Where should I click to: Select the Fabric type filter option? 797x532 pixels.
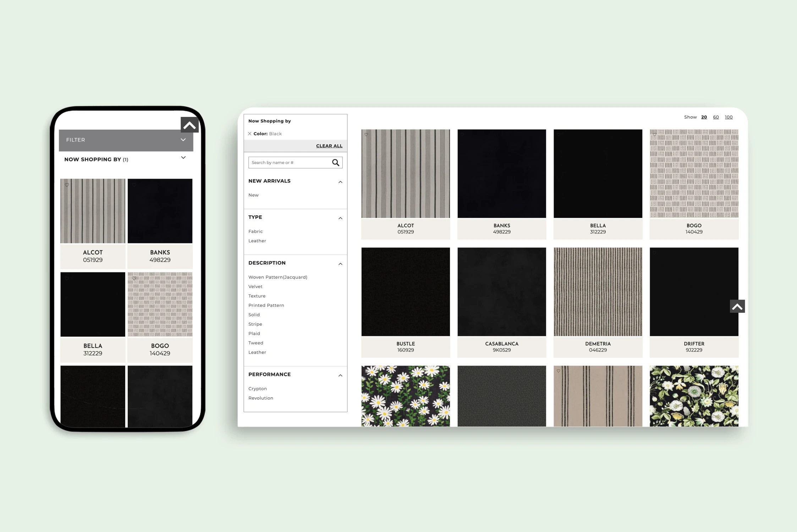255,231
